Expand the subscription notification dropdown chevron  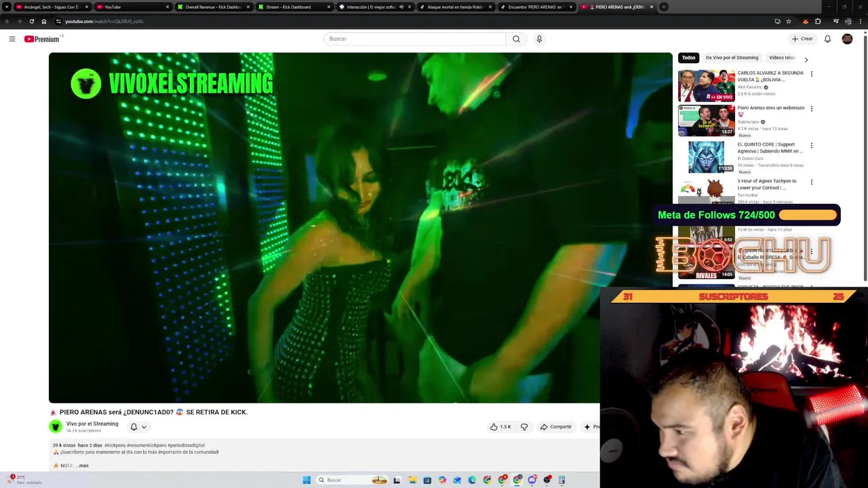[144, 427]
